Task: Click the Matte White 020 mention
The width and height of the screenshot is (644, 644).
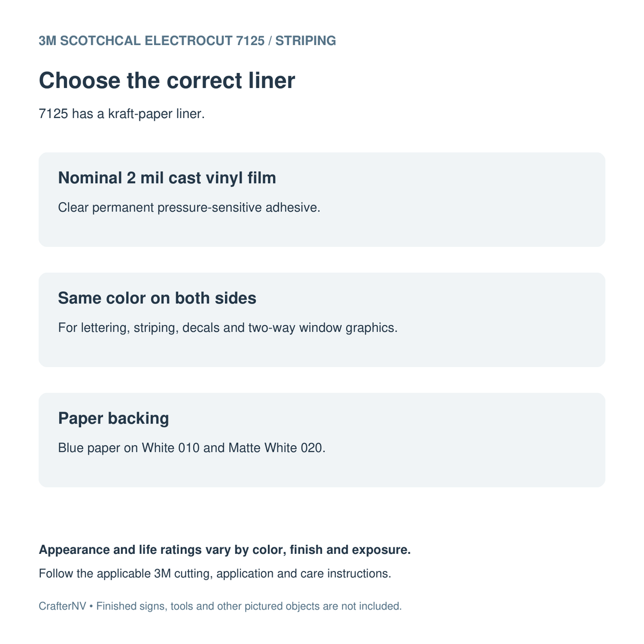Action: click(276, 448)
